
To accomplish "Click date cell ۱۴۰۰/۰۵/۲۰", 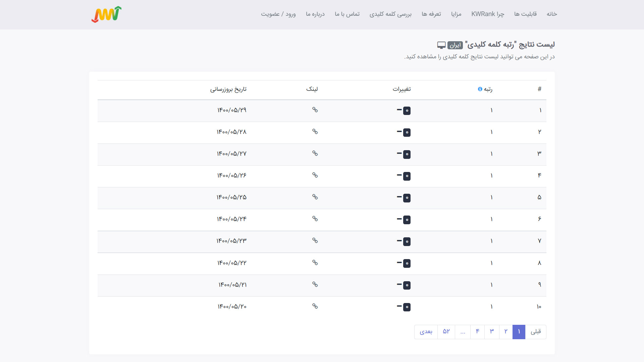I will pos(232,307).
